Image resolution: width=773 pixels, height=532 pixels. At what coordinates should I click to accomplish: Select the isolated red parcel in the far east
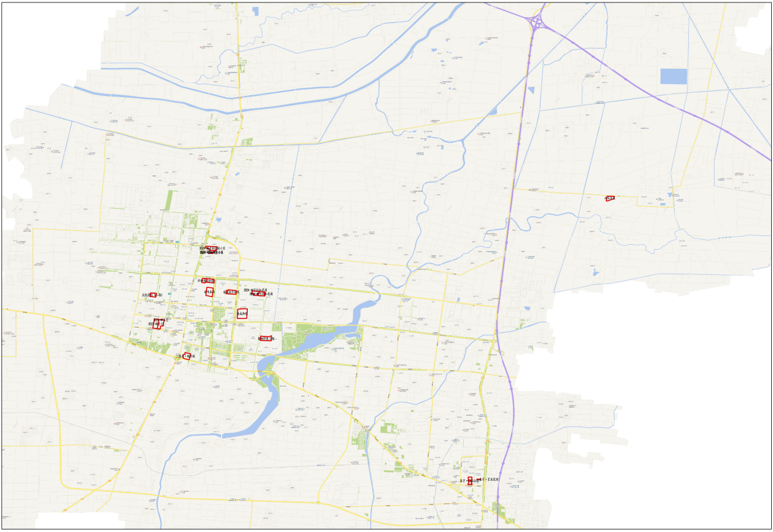pos(610,198)
